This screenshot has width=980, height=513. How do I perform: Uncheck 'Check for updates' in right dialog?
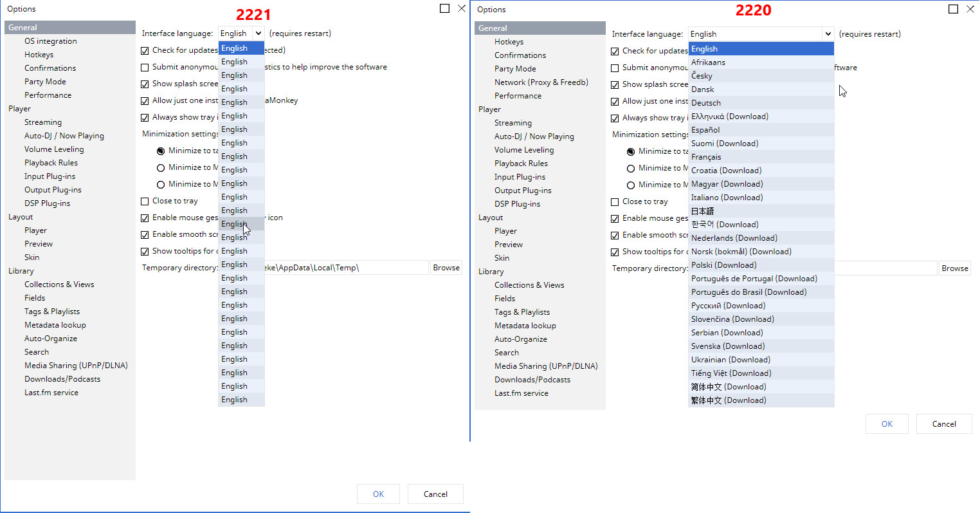(615, 51)
